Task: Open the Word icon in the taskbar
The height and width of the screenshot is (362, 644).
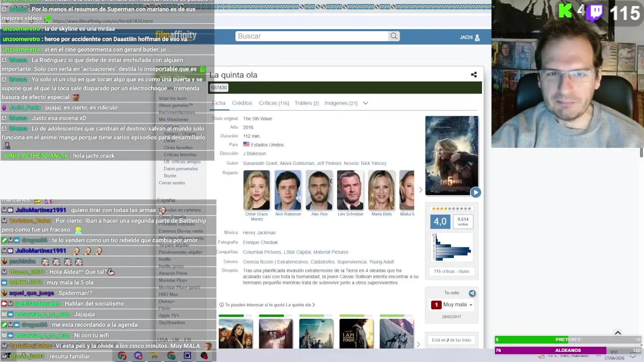Action: (x=188, y=356)
